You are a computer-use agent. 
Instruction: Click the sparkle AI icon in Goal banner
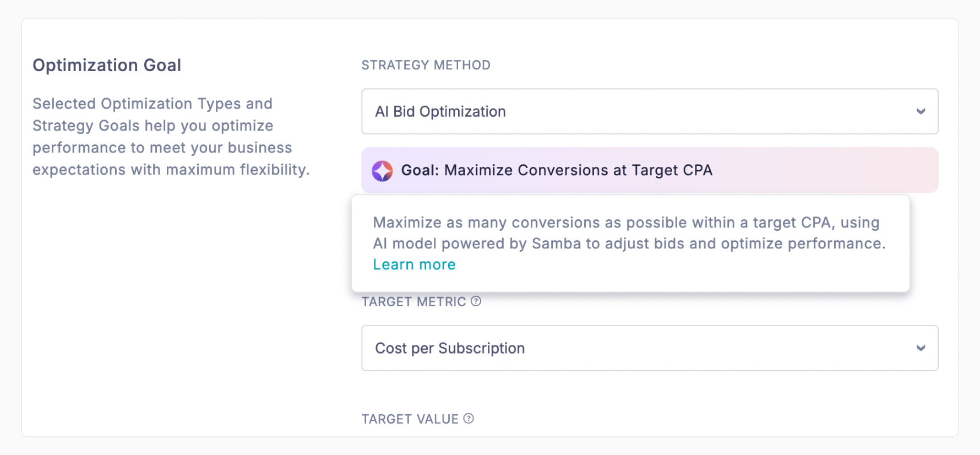click(x=382, y=171)
